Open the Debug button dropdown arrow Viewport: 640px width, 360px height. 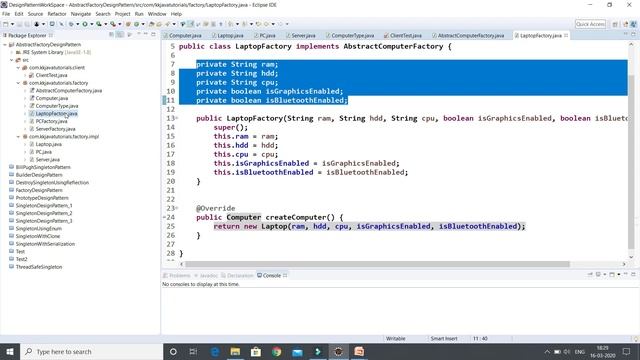click(78, 24)
